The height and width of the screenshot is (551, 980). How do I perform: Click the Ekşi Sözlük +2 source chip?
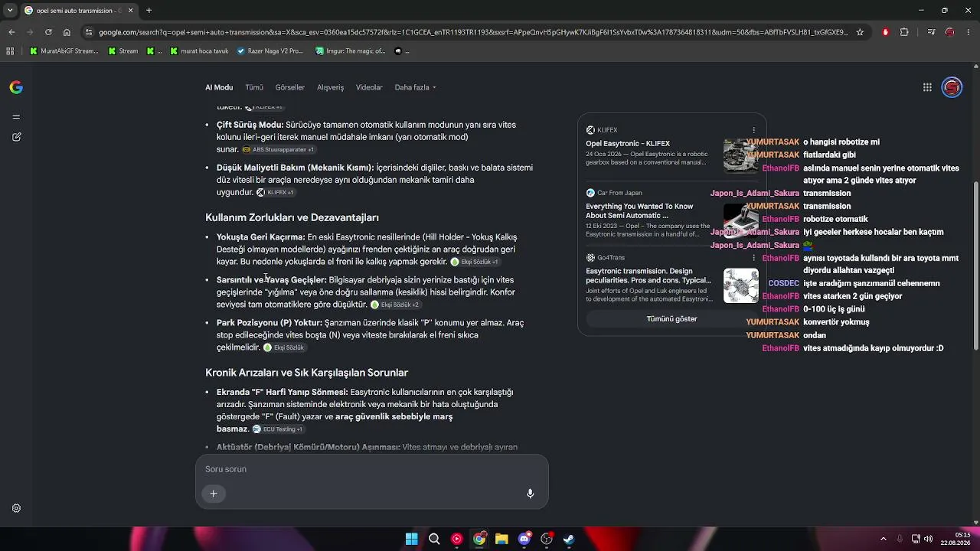coord(395,305)
